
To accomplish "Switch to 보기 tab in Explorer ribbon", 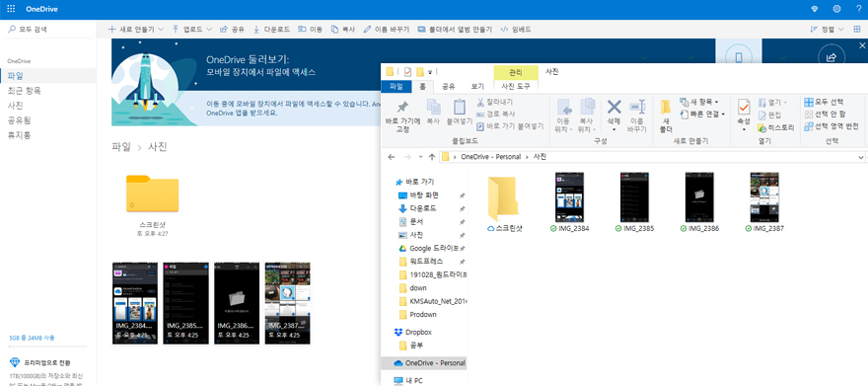I will pyautogui.click(x=477, y=87).
